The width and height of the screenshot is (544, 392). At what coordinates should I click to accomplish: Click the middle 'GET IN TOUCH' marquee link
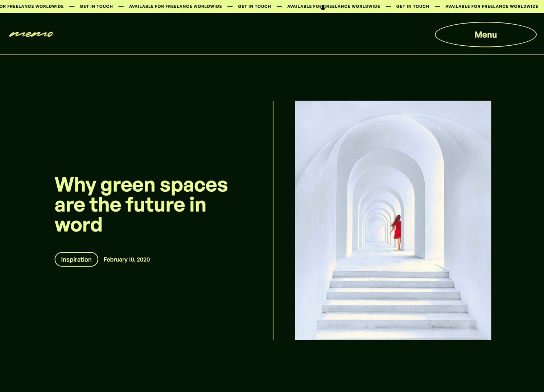coord(254,7)
